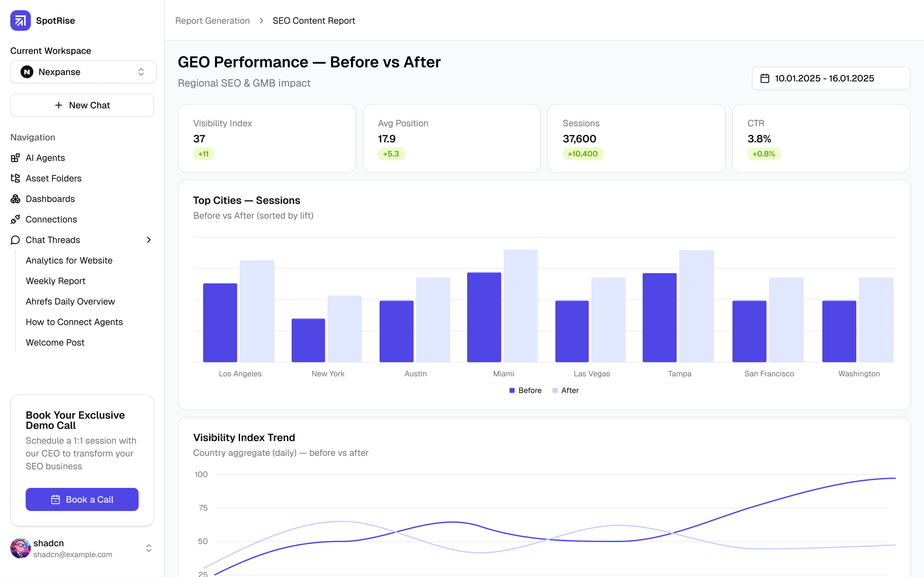Click the AI Agents icon
Viewport: 924px width, 577px height.
15,158
